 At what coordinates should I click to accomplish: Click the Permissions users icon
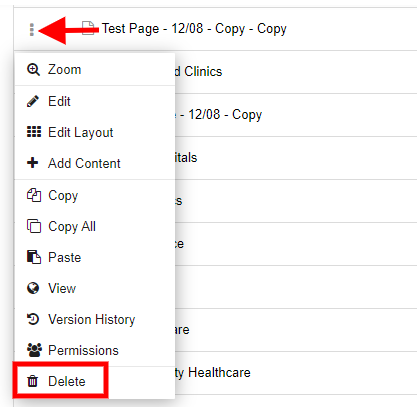click(x=34, y=350)
